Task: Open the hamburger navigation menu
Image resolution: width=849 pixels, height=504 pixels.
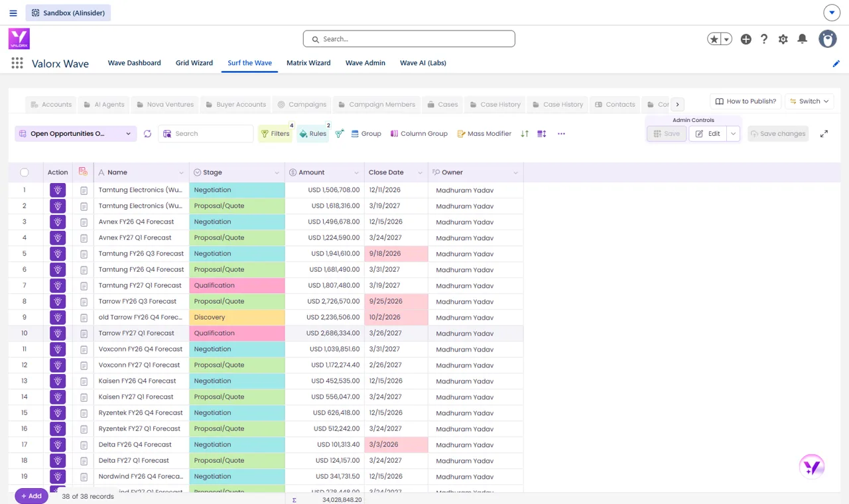Action: coord(13,13)
